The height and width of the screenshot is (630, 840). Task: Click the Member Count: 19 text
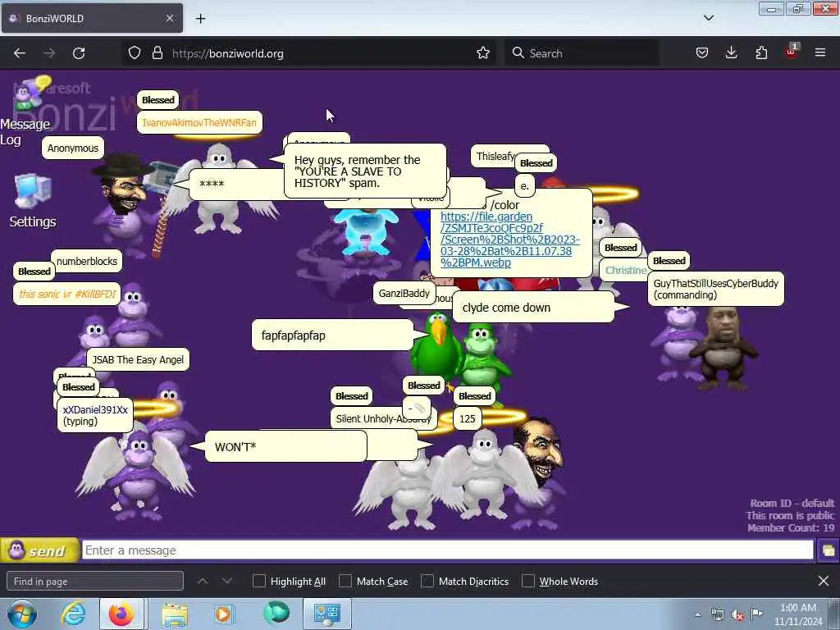point(791,527)
